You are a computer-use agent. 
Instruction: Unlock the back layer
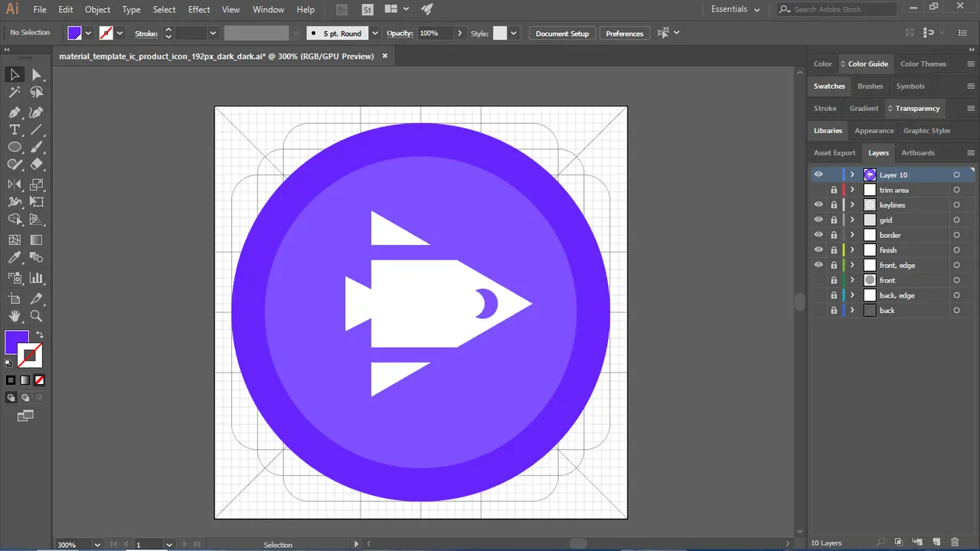point(834,310)
